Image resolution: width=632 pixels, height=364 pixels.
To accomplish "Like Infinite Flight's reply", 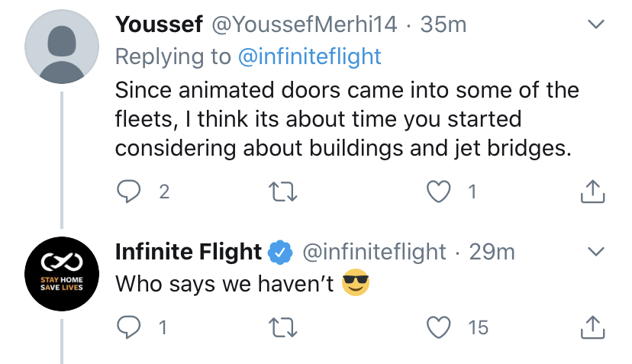I will (x=439, y=327).
